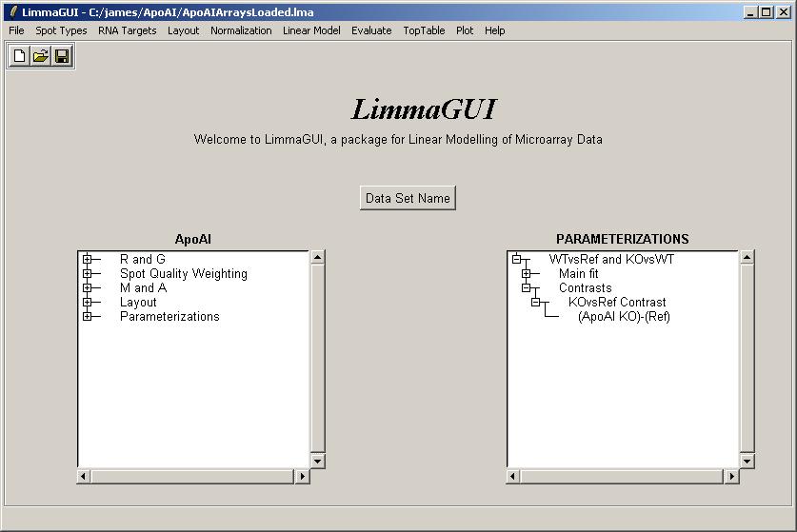The image size is (797, 532).
Task: Click ApoAI list scroll down arrow
Action: [318, 461]
